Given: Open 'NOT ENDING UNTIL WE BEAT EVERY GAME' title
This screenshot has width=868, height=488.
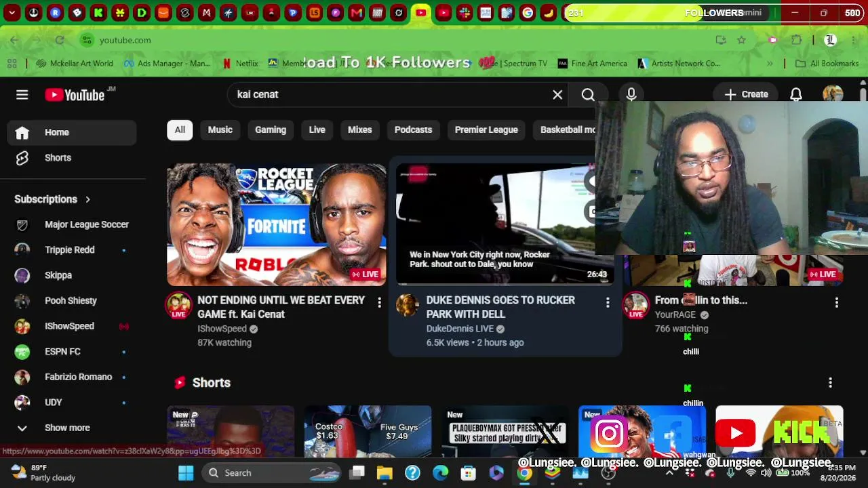Looking at the screenshot, I should pyautogui.click(x=281, y=307).
